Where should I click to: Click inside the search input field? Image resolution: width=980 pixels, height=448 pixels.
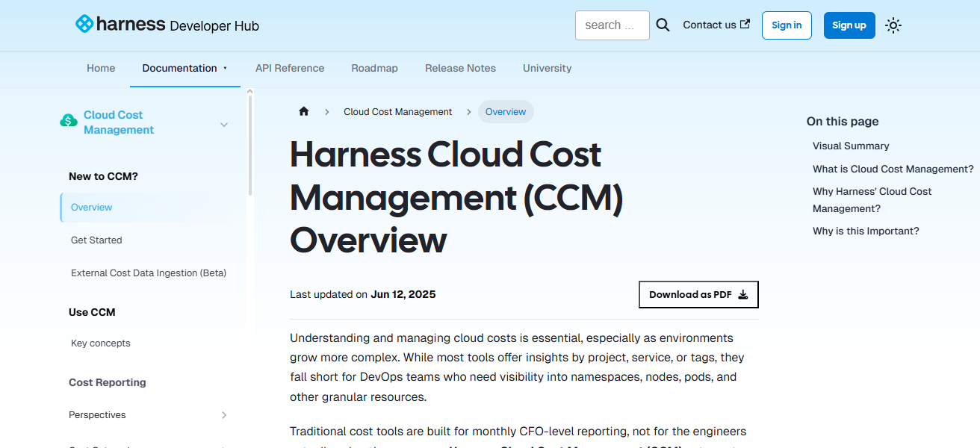point(612,25)
